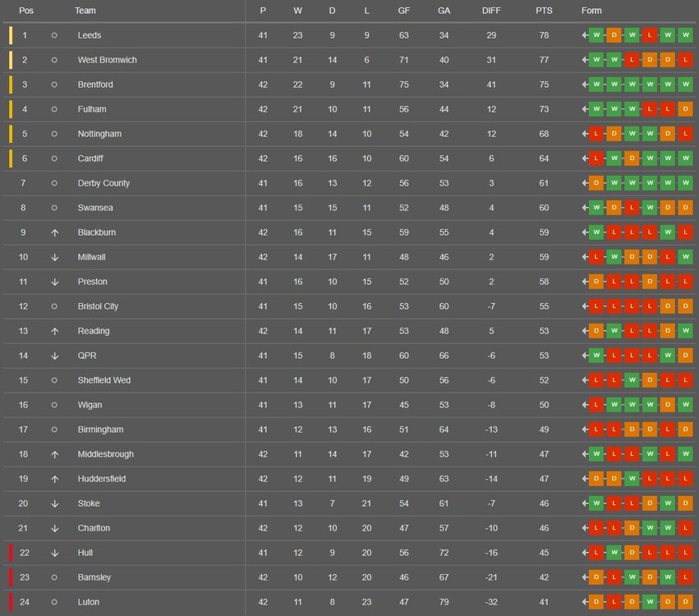Click Blackburn's upward position change arrow
699x616 pixels.
point(54,232)
